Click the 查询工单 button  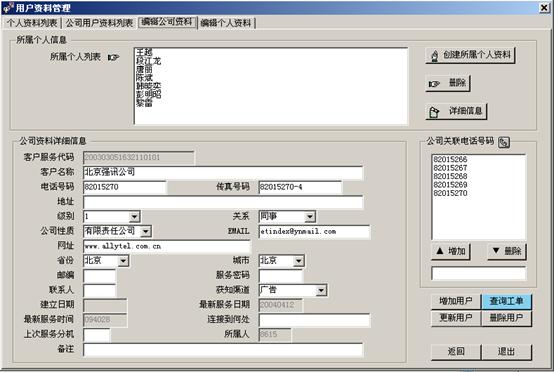point(506,301)
